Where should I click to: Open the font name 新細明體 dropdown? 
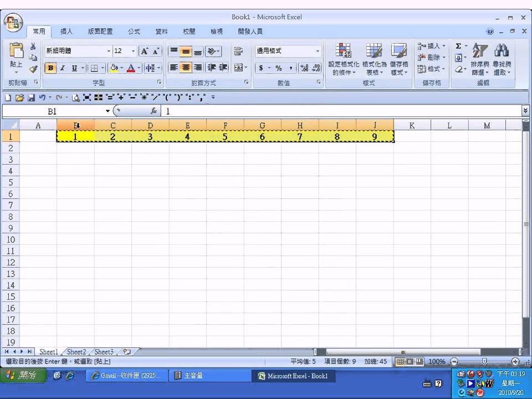pos(109,51)
